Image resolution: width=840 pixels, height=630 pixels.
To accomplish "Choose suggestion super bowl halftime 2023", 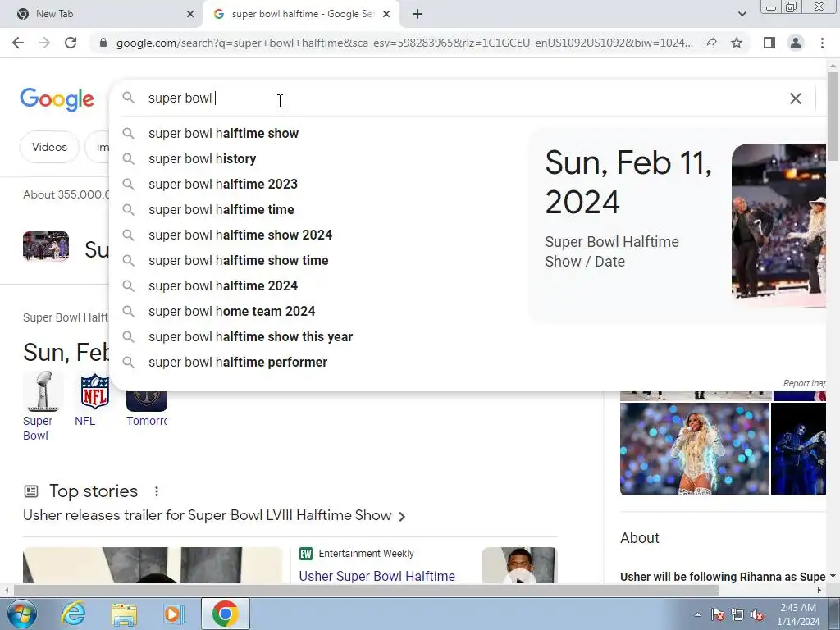I will (223, 185).
